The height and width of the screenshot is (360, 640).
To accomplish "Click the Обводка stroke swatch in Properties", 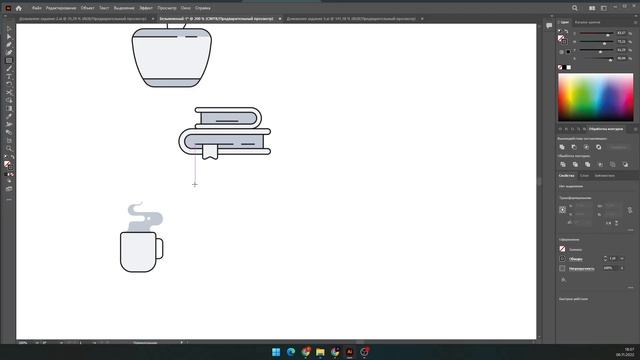I will [562, 259].
